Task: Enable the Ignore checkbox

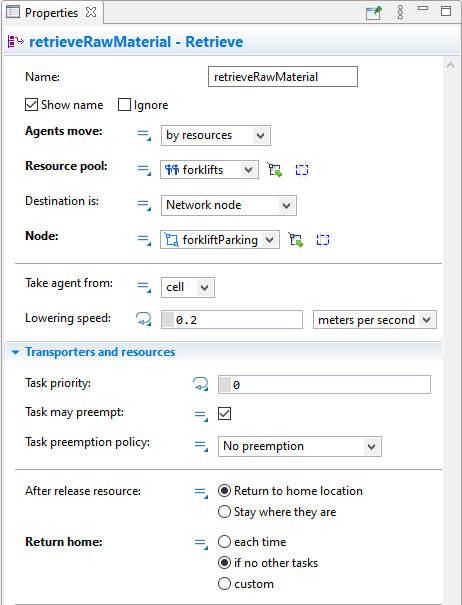Action: point(124,105)
